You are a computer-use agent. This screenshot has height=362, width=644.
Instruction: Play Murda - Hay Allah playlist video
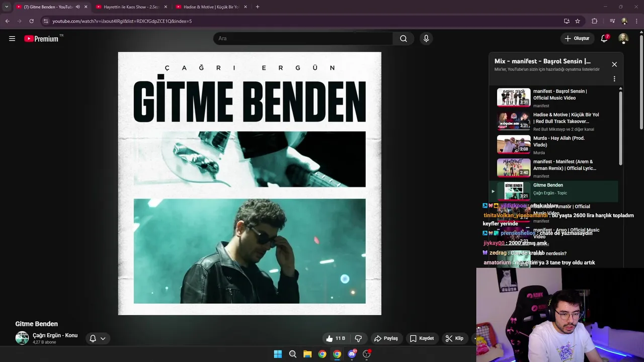click(x=553, y=145)
